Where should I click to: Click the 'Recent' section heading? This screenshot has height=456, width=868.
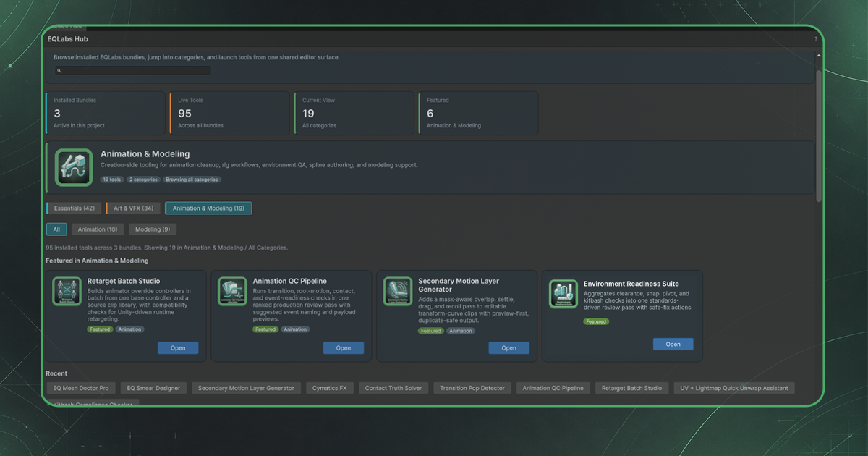click(56, 373)
